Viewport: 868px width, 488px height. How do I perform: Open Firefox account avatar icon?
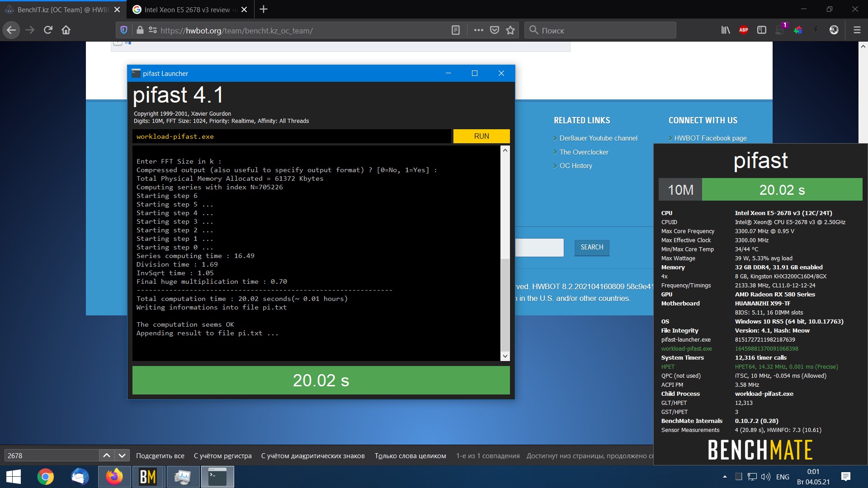pos(834,30)
